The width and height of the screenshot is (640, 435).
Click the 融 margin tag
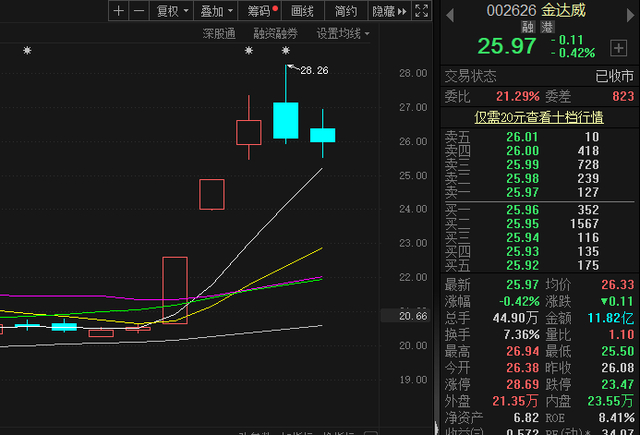point(528,27)
